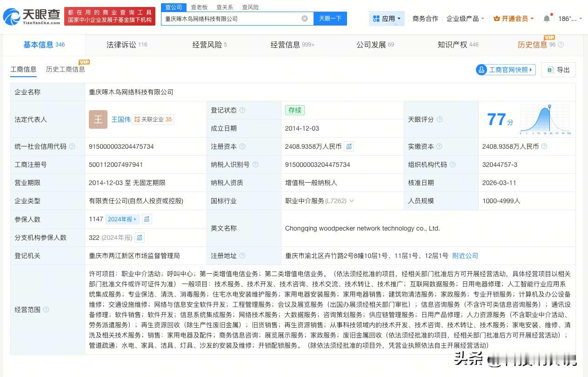The image size is (588, 377).
Task: Switch to the 历史工商信息 sub-tab
Action: click(65, 69)
